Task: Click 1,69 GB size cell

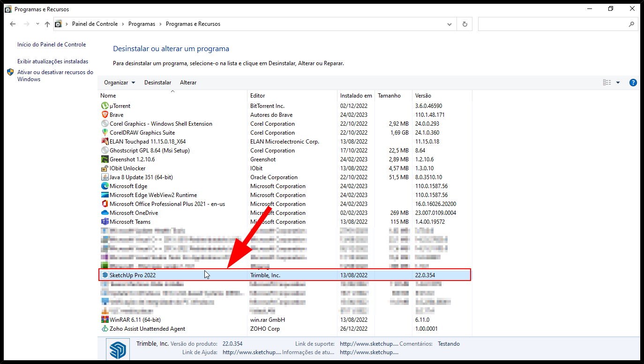Action: tap(399, 133)
